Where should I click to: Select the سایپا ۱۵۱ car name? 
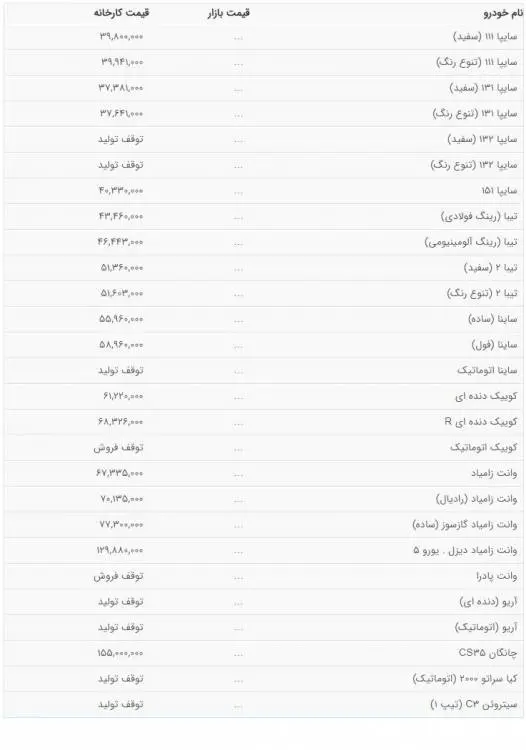click(x=499, y=191)
